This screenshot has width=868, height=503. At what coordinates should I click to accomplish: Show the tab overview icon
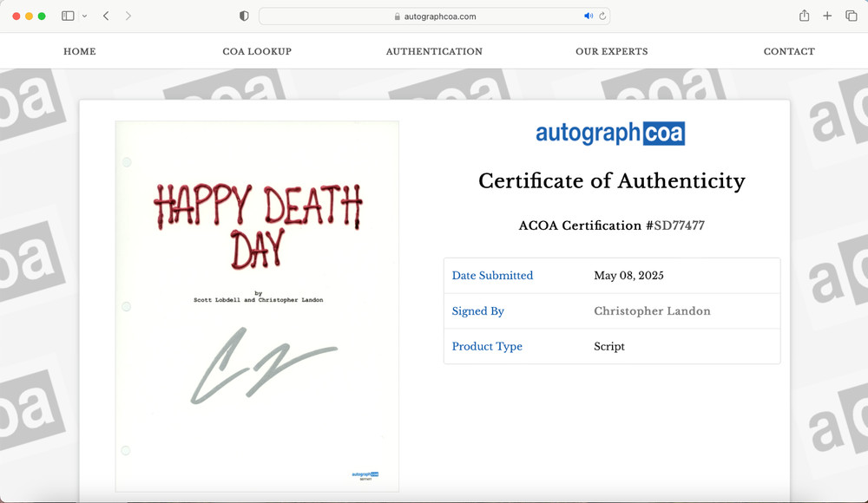[x=851, y=16]
